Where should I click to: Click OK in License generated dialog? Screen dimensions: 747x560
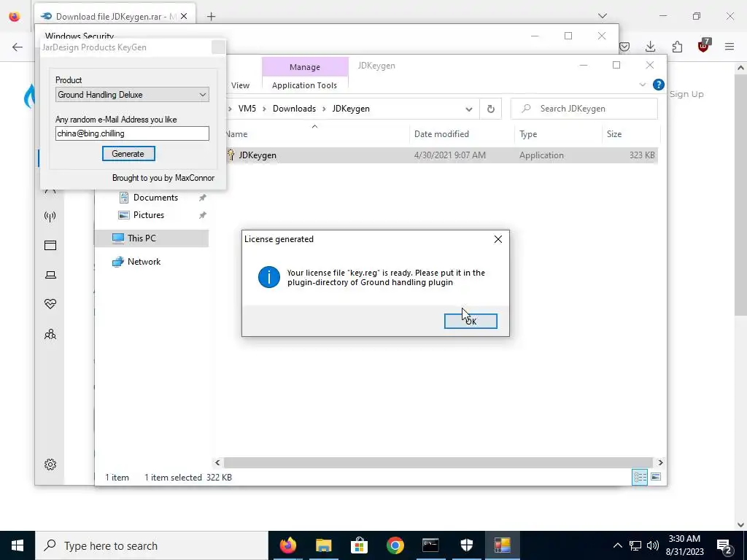tap(471, 321)
